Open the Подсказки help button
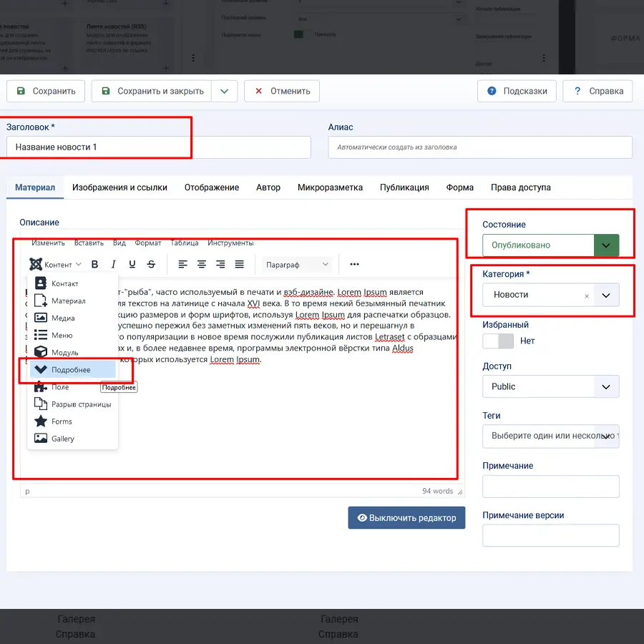The image size is (644, 644). pos(517,91)
